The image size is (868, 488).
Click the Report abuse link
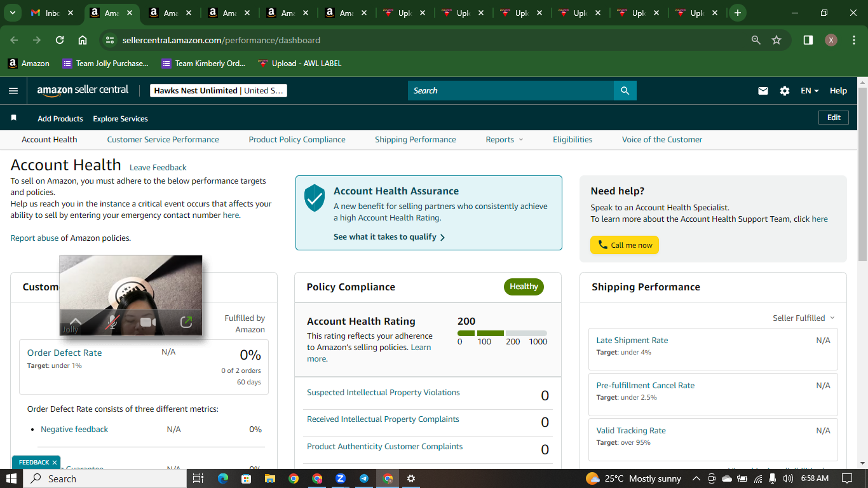pyautogui.click(x=34, y=238)
